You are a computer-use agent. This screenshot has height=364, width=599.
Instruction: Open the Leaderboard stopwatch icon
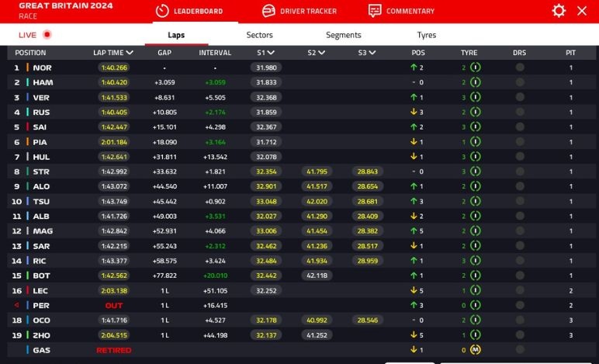(162, 11)
